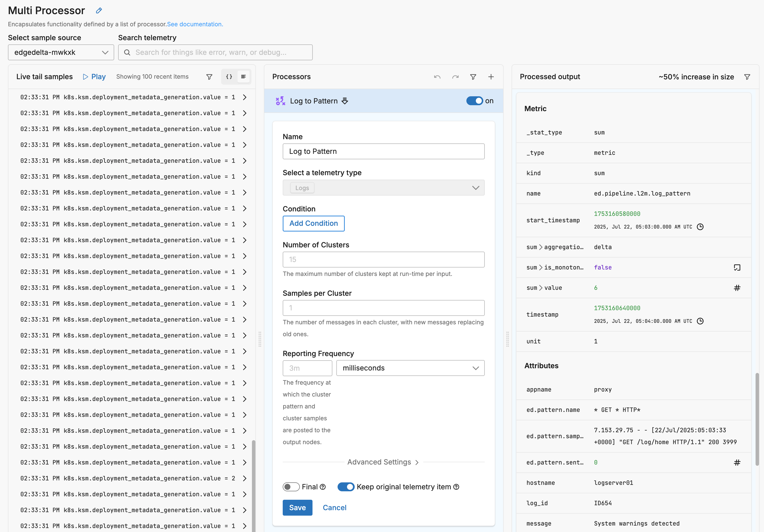
Task: Click the collapse arrow next to Log to Pattern
Action: (x=345, y=101)
